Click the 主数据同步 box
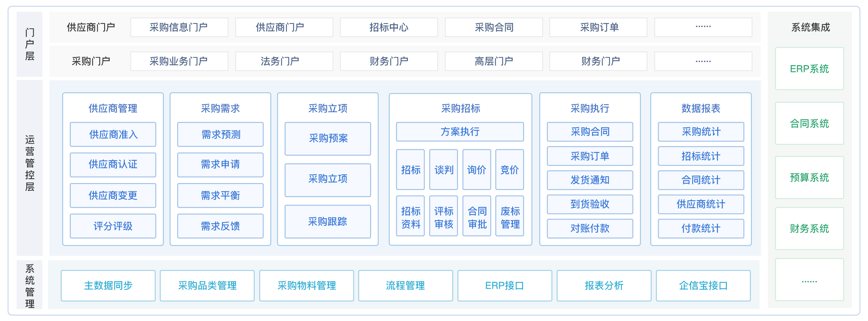Screen dimensions: 868x321 tap(108, 286)
